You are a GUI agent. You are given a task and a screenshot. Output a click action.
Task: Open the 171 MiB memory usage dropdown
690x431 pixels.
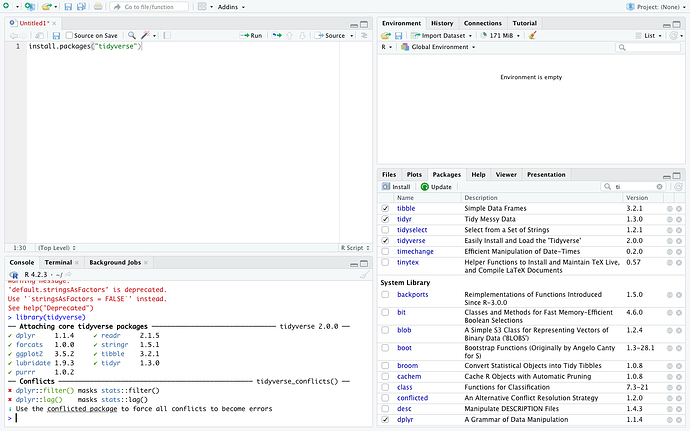[501, 36]
